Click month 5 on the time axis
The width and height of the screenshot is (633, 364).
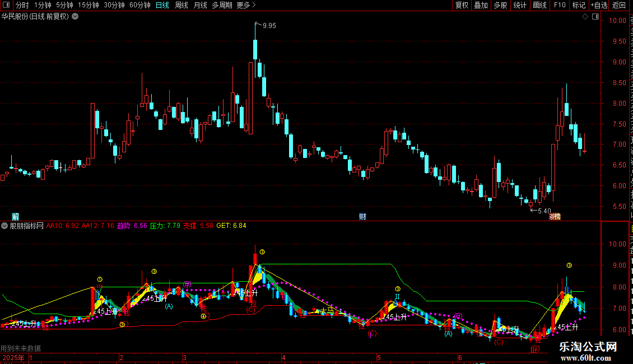coord(379,358)
